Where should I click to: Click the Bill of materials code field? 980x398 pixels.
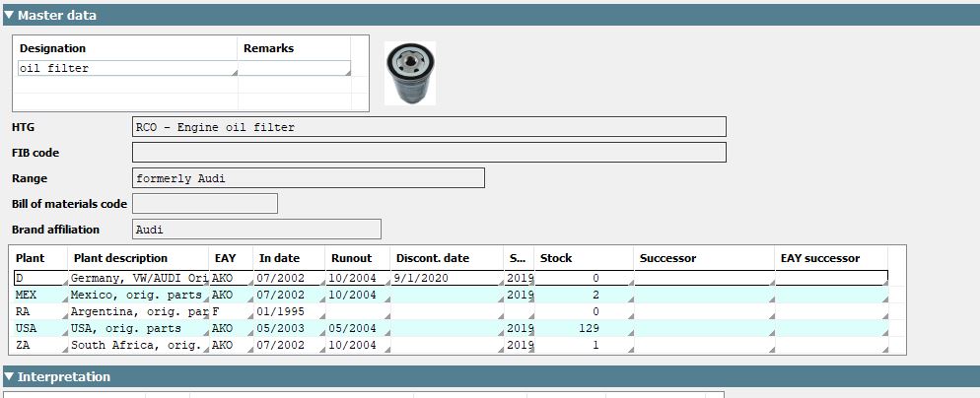[204, 204]
